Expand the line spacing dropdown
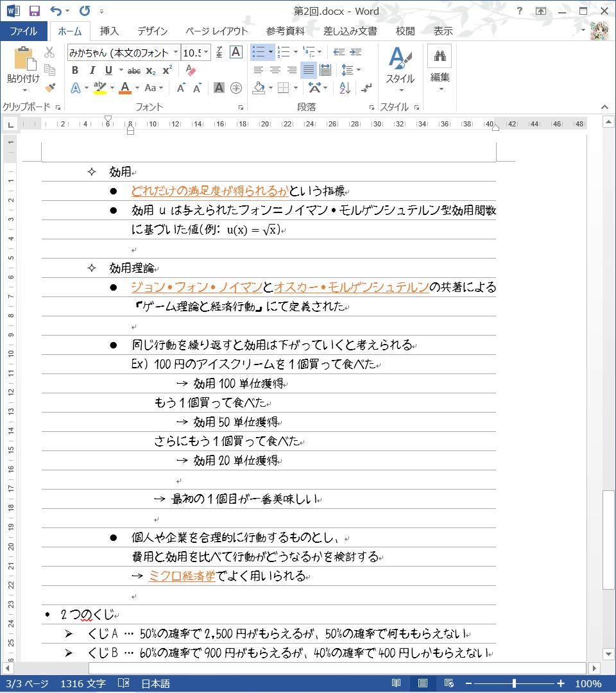The width and height of the screenshot is (616, 693). [x=359, y=70]
